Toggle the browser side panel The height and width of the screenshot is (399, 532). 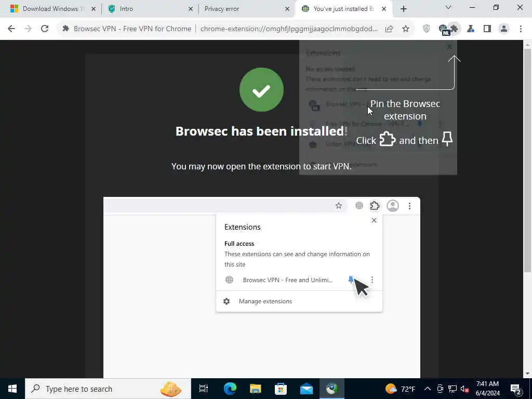[x=487, y=29]
